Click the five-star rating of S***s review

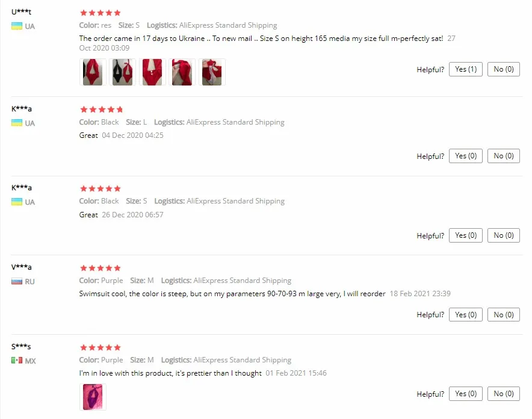coord(101,347)
